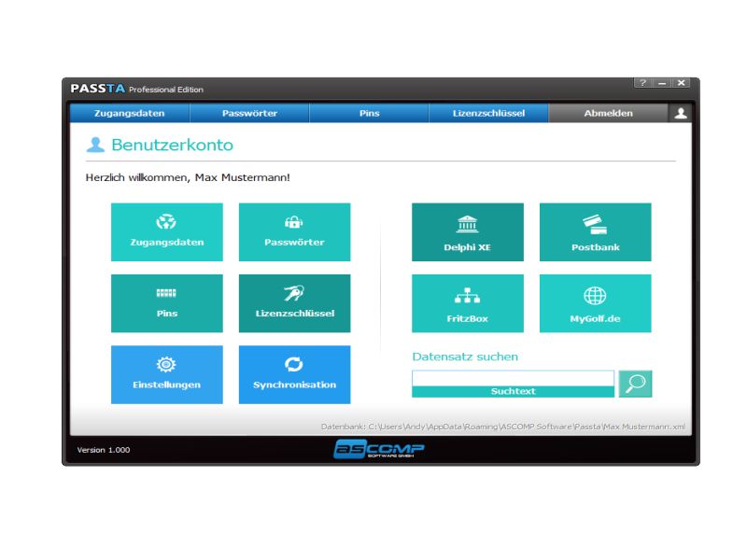Click the Datenbank file path text

[x=503, y=427]
